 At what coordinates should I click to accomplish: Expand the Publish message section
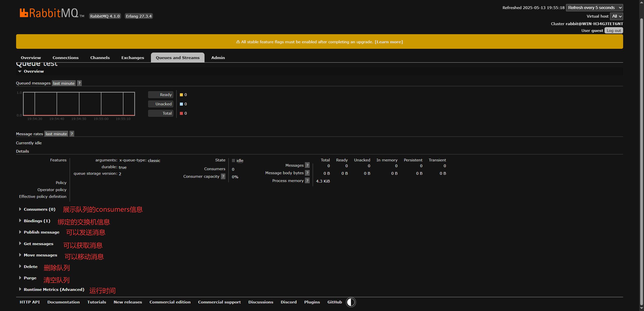42,232
